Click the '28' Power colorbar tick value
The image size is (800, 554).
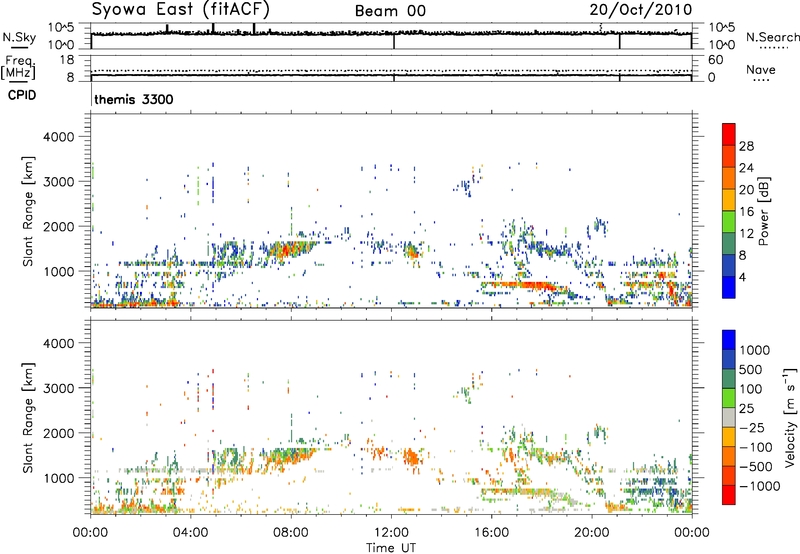tap(746, 146)
